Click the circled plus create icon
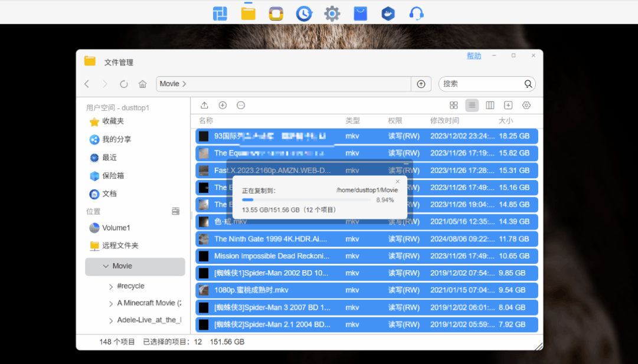 click(x=223, y=106)
